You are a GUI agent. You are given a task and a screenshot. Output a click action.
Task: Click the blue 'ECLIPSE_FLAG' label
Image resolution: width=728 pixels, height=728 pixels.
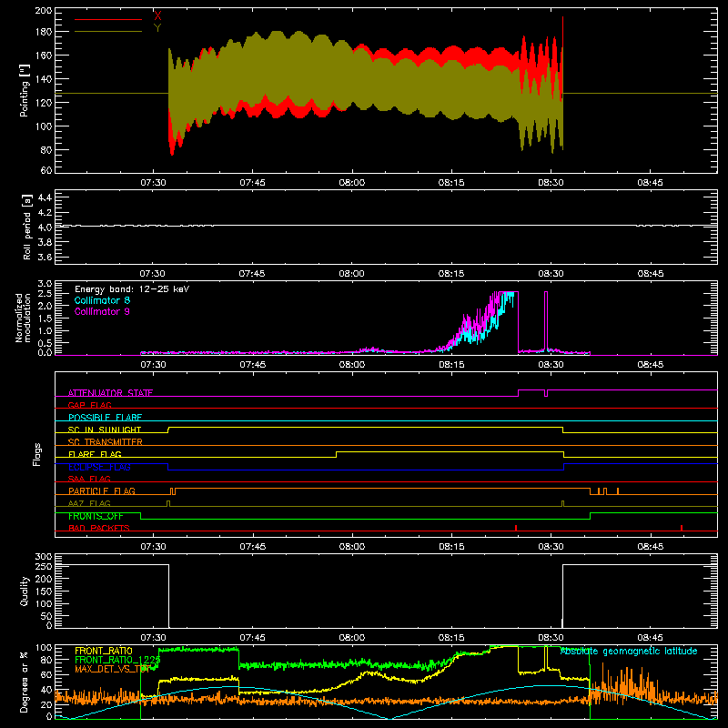(99, 467)
